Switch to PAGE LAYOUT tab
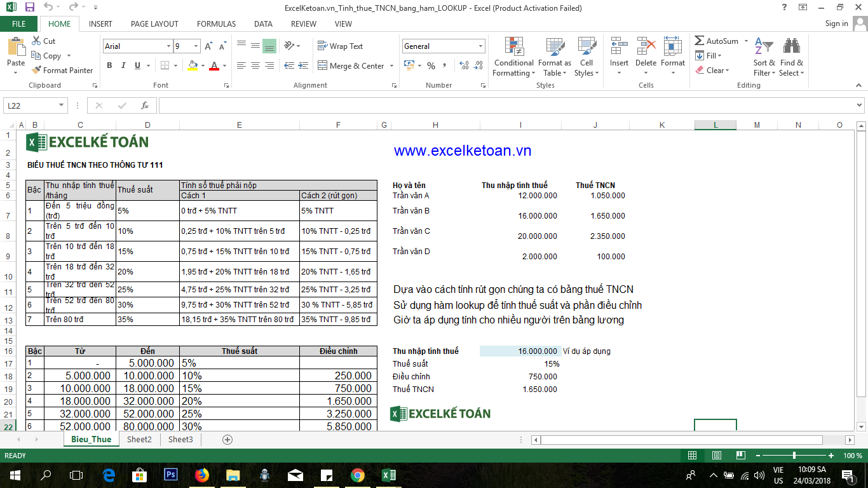The height and width of the screenshot is (488, 868). coord(154,24)
